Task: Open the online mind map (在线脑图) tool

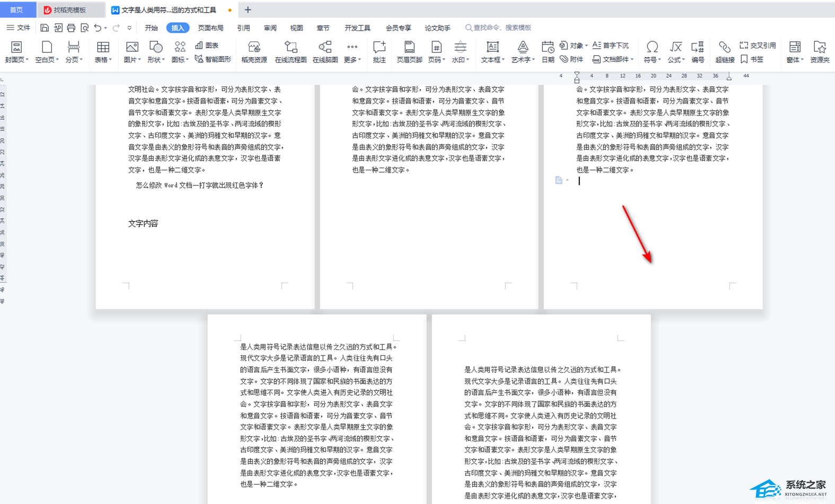Action: tap(325, 52)
